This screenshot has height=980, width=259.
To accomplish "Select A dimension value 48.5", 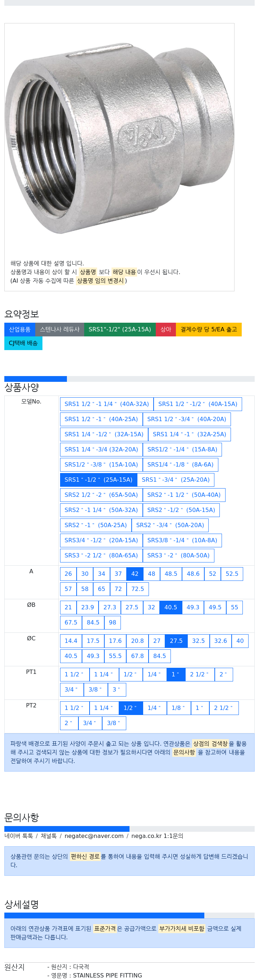I will click(171, 574).
